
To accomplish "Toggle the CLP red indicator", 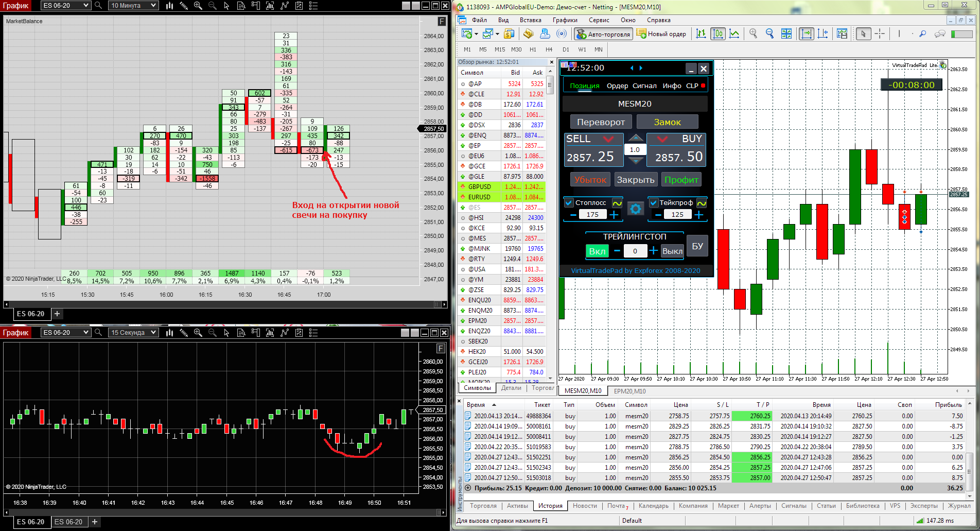I will point(703,85).
